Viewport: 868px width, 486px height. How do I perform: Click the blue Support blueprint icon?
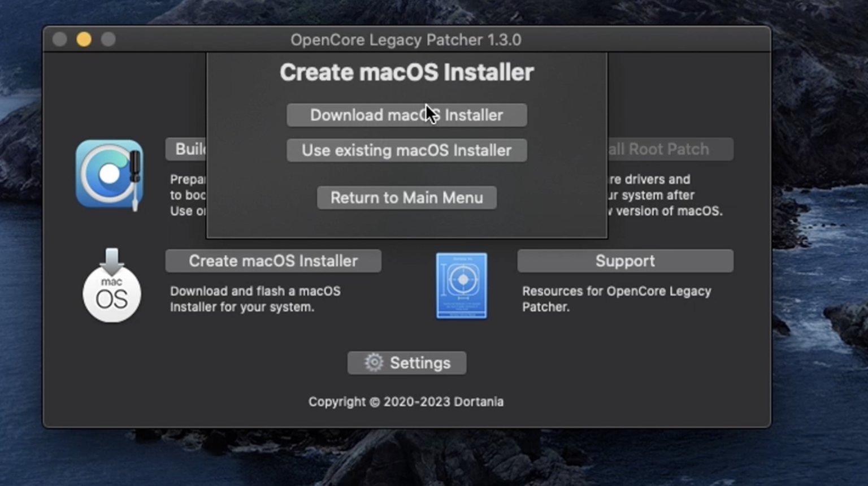462,286
